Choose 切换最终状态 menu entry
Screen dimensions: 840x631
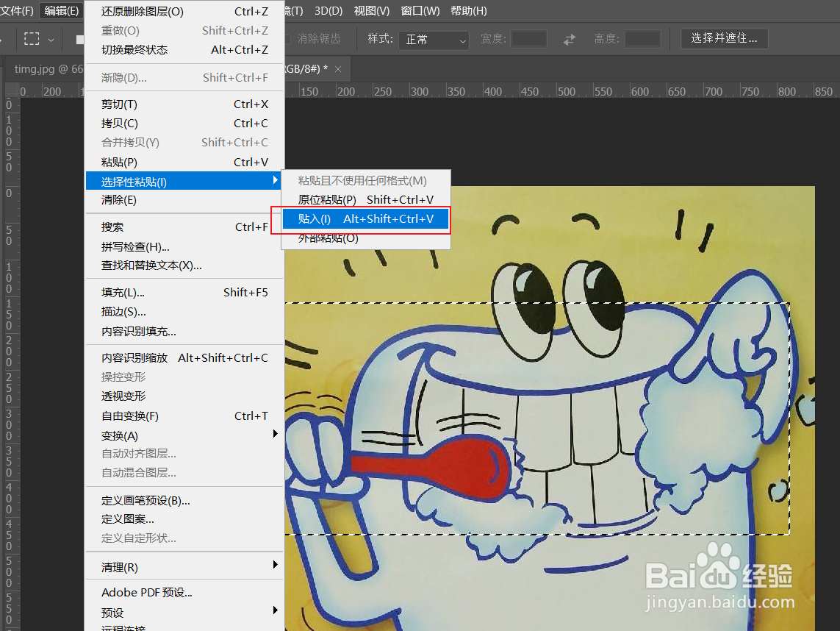pos(184,50)
